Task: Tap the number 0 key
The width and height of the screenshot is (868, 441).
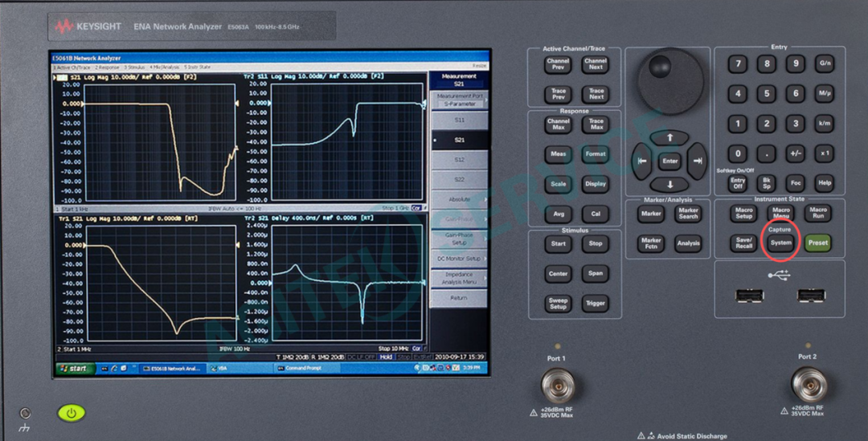Action: point(737,153)
